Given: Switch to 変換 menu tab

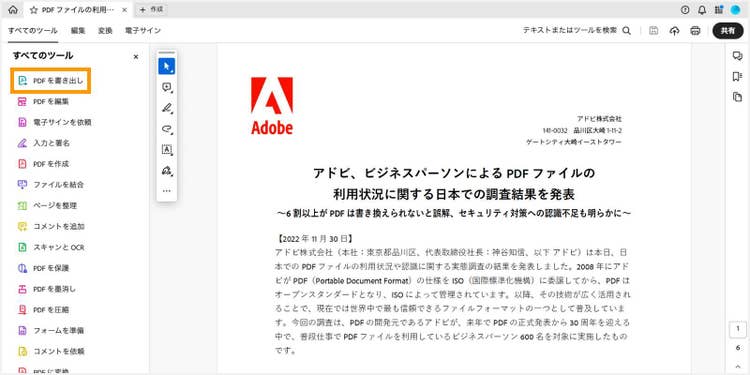Looking at the screenshot, I should click(x=105, y=31).
